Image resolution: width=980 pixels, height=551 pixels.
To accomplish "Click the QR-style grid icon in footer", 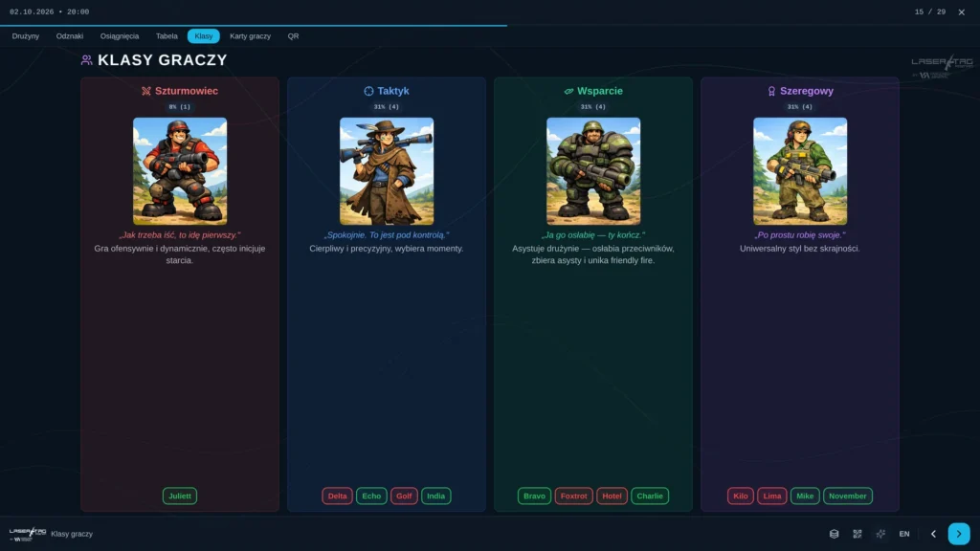I will point(857,534).
